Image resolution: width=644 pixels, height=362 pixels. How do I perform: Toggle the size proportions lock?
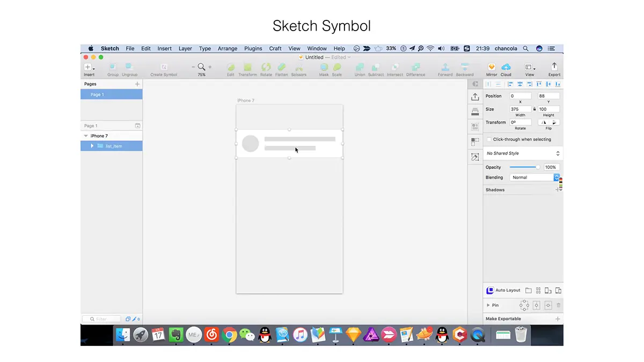535,109
